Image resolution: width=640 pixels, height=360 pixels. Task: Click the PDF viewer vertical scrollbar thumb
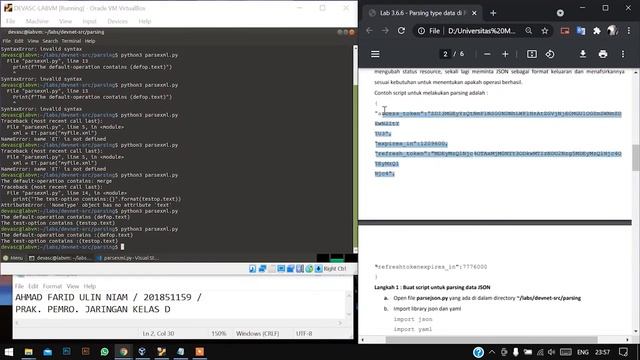coord(636,158)
